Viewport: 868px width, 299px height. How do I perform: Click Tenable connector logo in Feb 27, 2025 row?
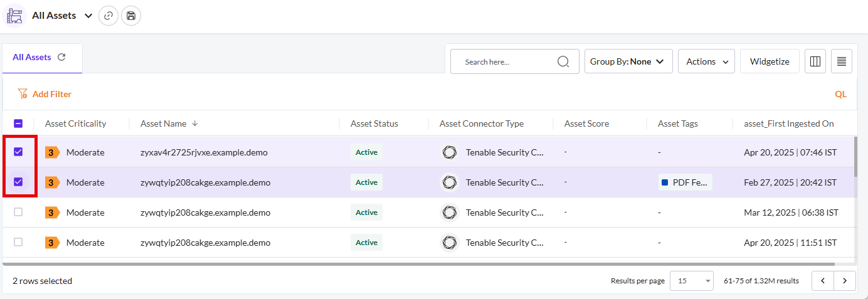point(449,182)
